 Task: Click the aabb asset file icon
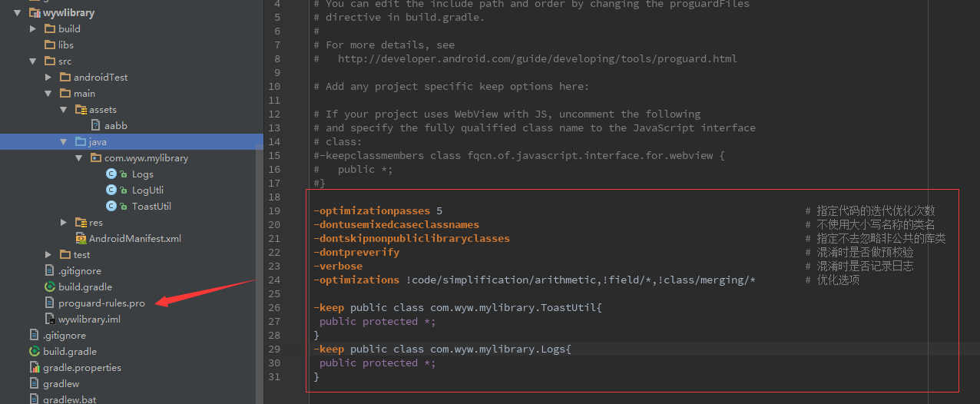point(95,126)
